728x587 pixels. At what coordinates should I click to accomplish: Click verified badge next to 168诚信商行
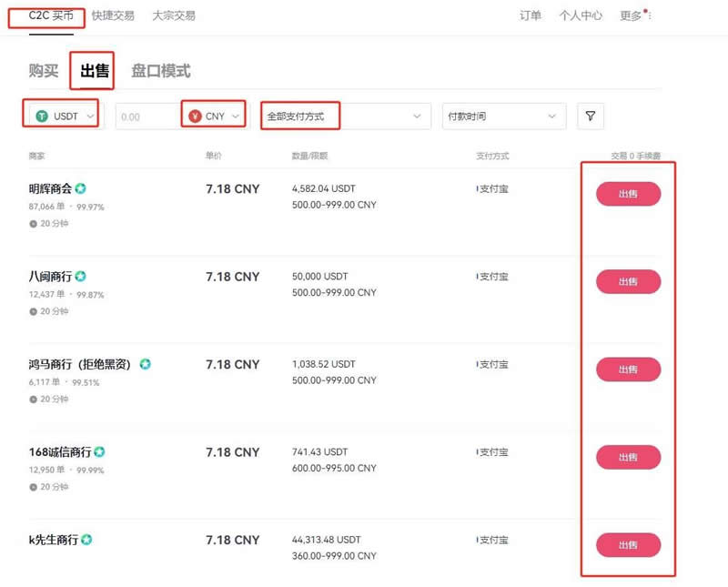(x=99, y=452)
